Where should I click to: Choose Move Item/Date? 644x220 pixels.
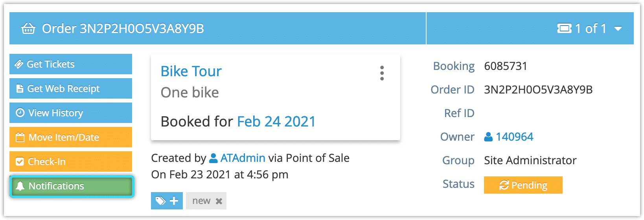click(x=71, y=137)
